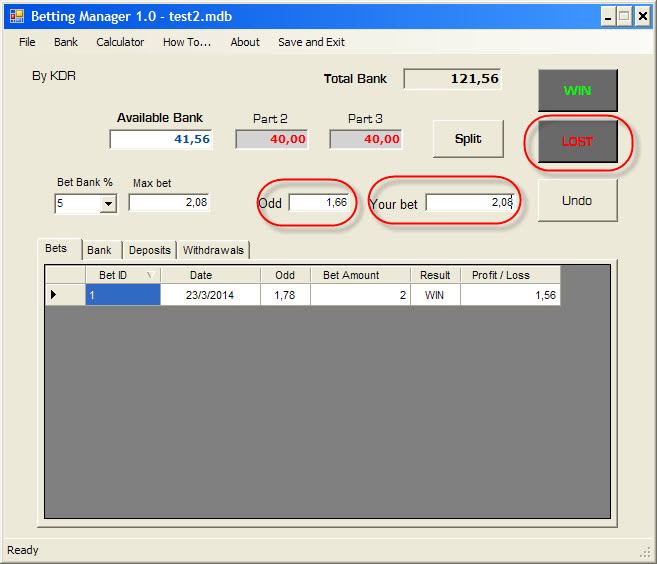Click the Undo button
This screenshot has height=564, width=657.
(x=577, y=200)
